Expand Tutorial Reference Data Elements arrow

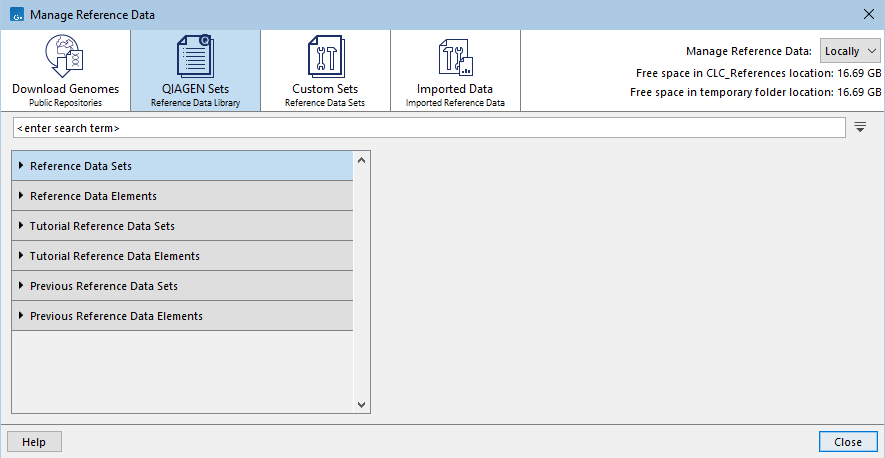pyautogui.click(x=22, y=256)
